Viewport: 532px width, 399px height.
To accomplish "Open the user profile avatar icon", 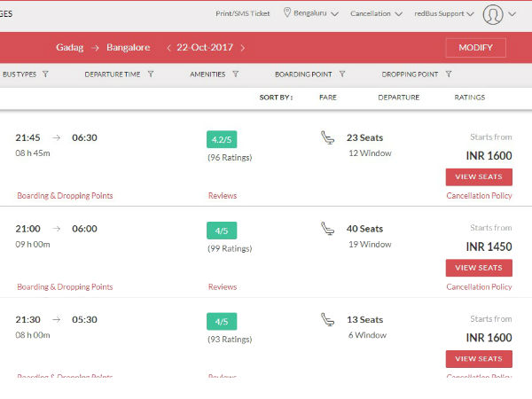I will (494, 14).
